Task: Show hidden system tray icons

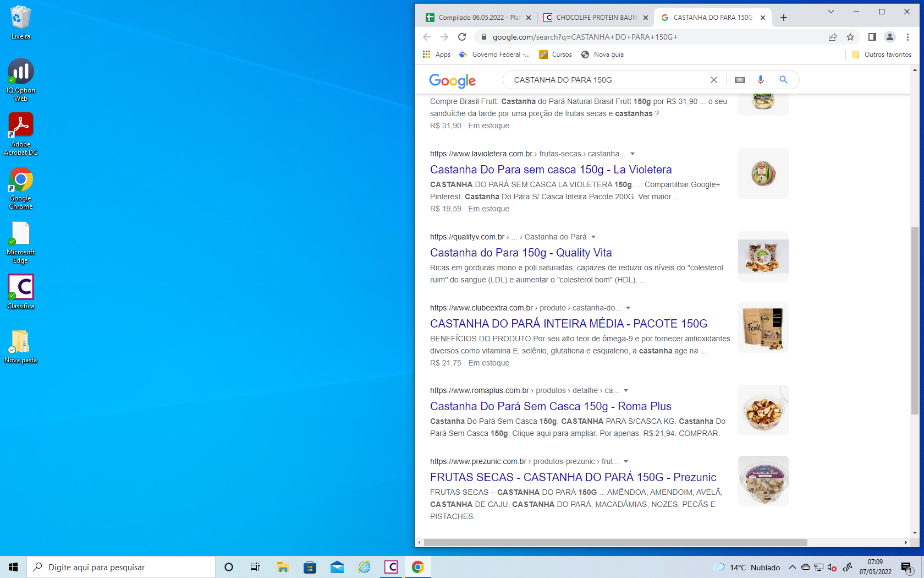Action: coord(792,567)
